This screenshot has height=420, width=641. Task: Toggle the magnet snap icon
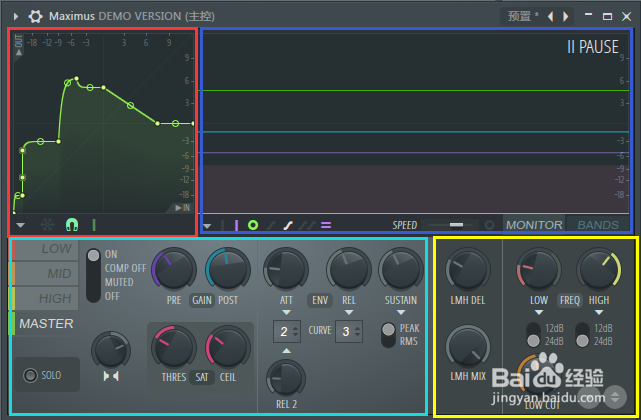[x=72, y=225]
